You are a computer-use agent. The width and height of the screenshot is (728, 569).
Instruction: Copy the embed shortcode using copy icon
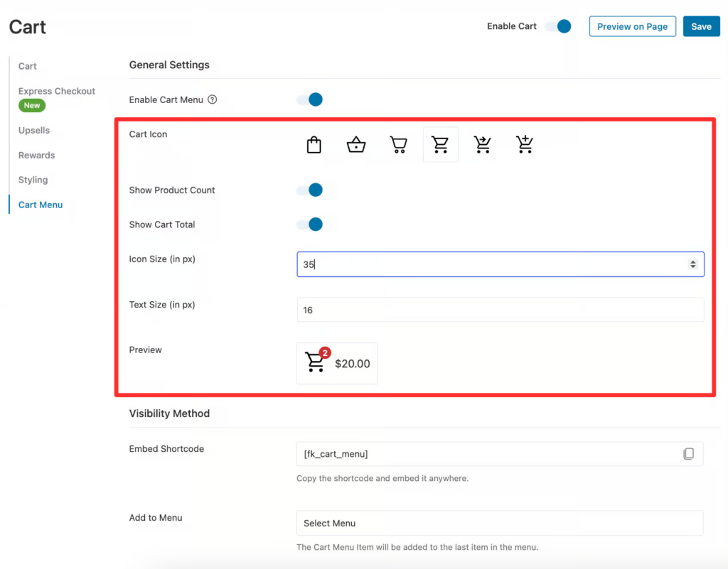tap(688, 454)
